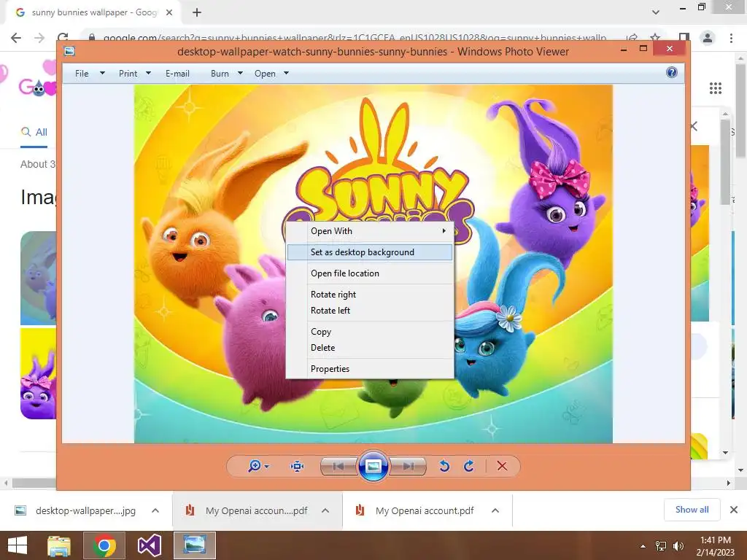Open the Chrome three-dot menu
The height and width of the screenshot is (560, 747).
731,38
